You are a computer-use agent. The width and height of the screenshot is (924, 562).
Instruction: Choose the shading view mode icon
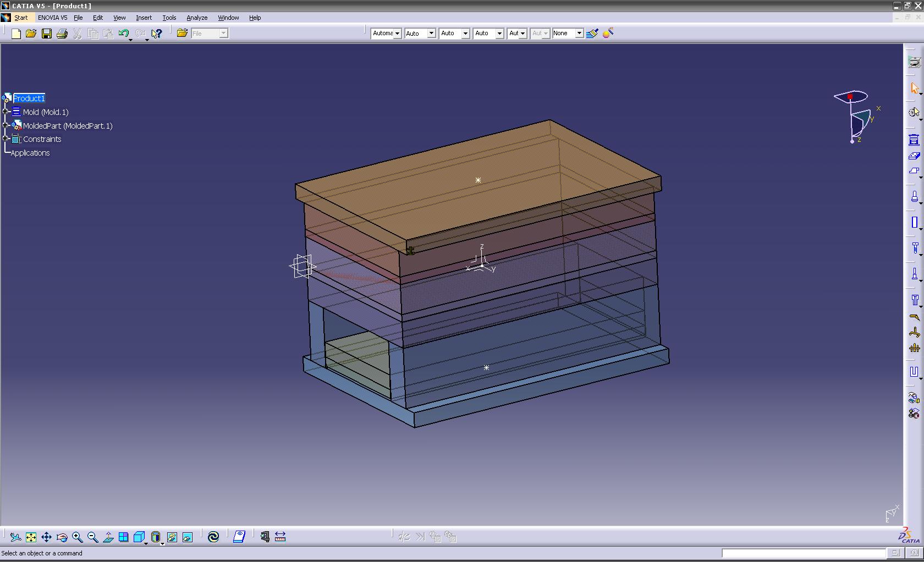tap(156, 537)
